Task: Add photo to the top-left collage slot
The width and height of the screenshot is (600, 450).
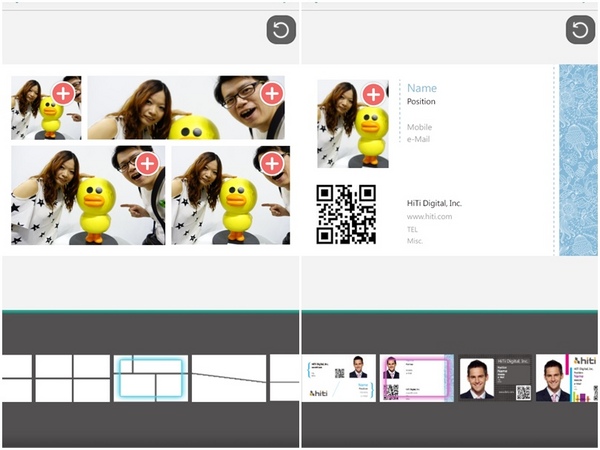Action: pyautogui.click(x=63, y=94)
